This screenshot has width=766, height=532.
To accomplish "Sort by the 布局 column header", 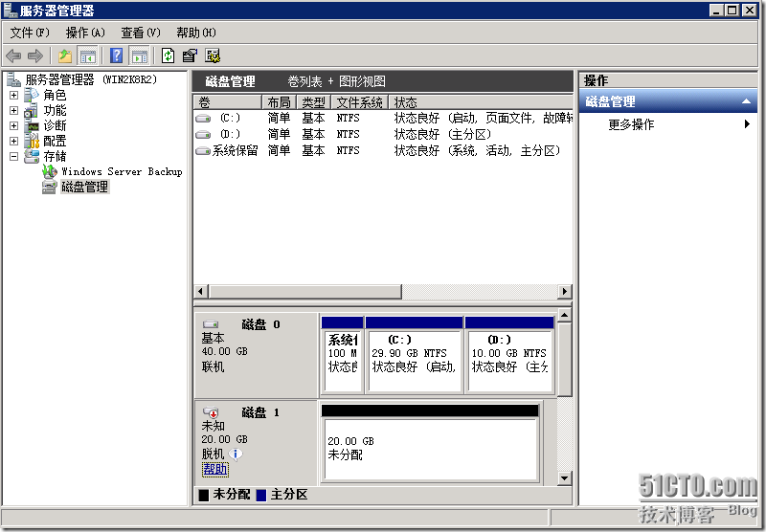I will coord(279,102).
